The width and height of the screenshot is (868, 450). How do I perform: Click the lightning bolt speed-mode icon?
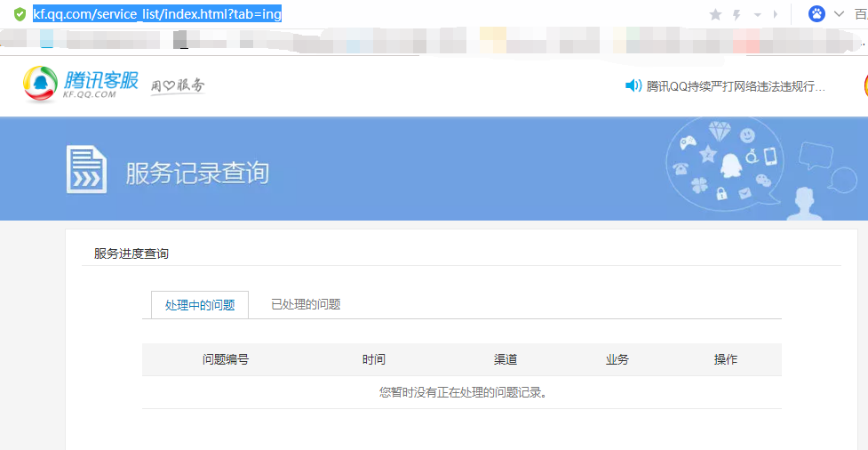(737, 14)
